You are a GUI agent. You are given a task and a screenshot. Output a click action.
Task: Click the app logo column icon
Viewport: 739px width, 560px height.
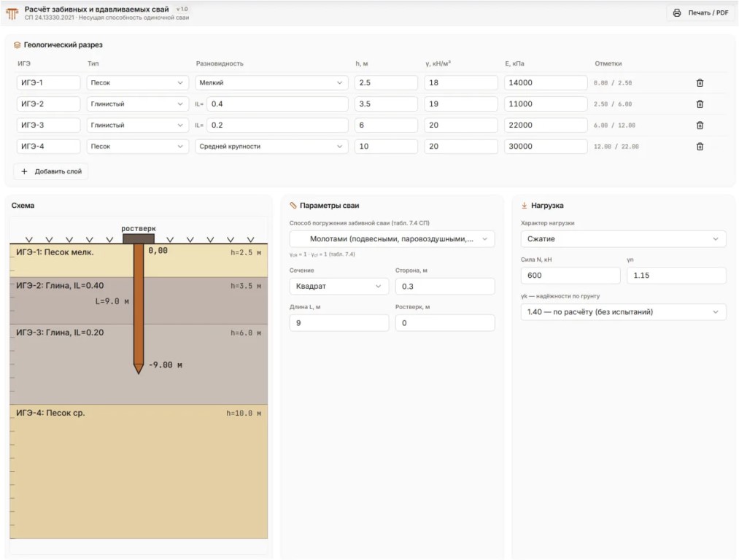(x=12, y=13)
